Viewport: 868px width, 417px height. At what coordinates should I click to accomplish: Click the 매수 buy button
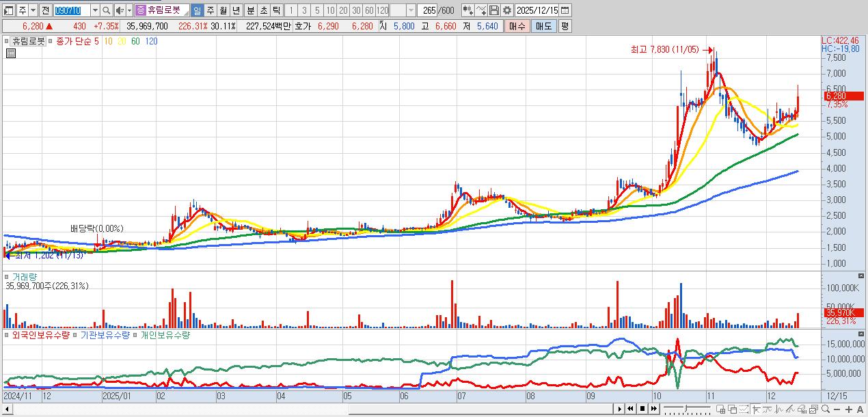pyautogui.click(x=517, y=26)
